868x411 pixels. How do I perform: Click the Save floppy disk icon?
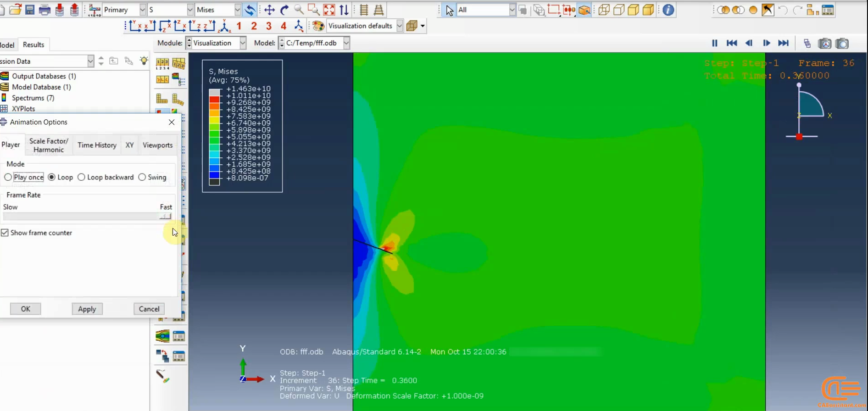[30, 10]
